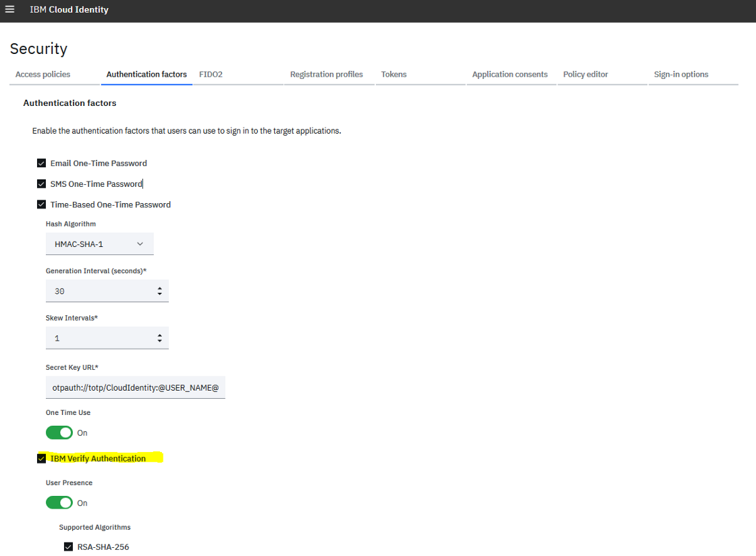Viewport: 756px width, 556px height.
Task: Decrease the Generation Interval value by one
Action: coord(159,294)
